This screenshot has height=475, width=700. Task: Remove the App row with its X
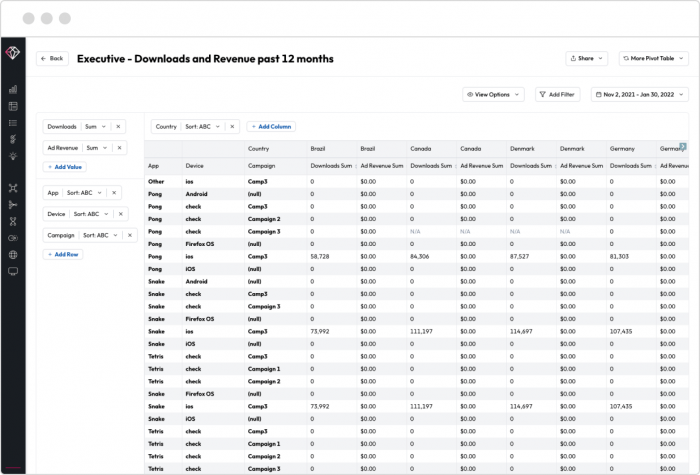[114, 193]
